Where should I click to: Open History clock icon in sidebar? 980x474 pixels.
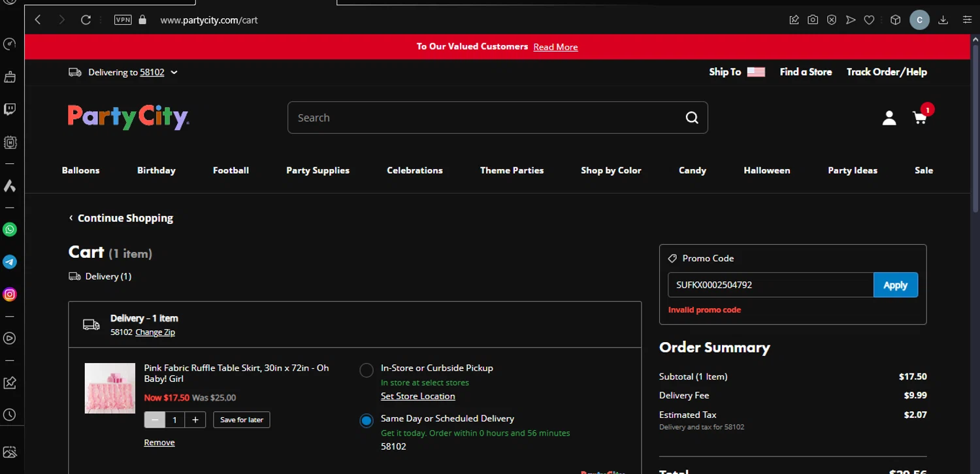[10, 415]
